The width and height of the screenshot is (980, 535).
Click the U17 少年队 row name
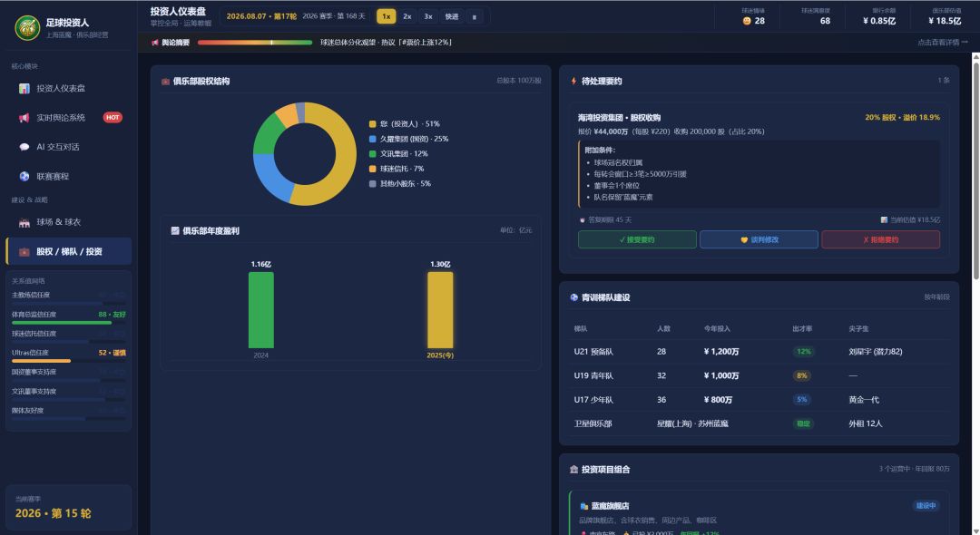[x=593, y=400]
